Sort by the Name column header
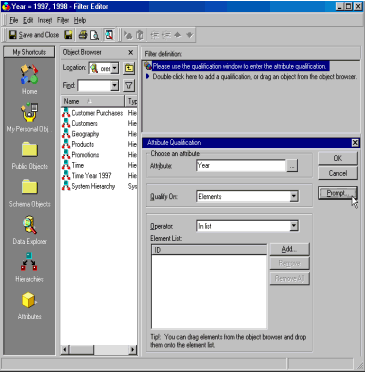 click(93, 101)
